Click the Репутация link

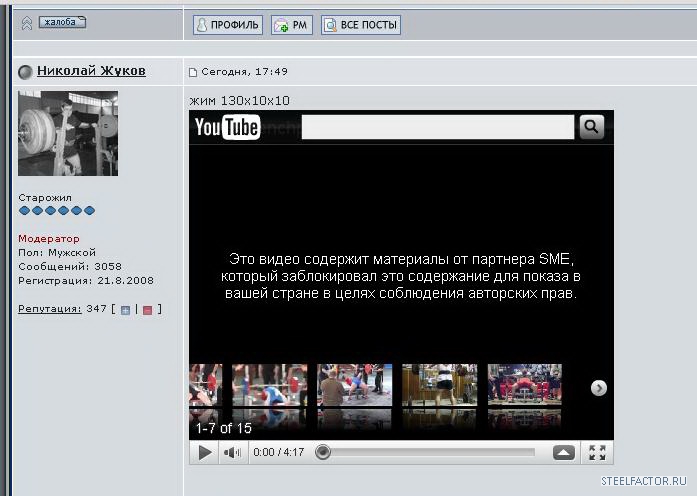[49, 309]
